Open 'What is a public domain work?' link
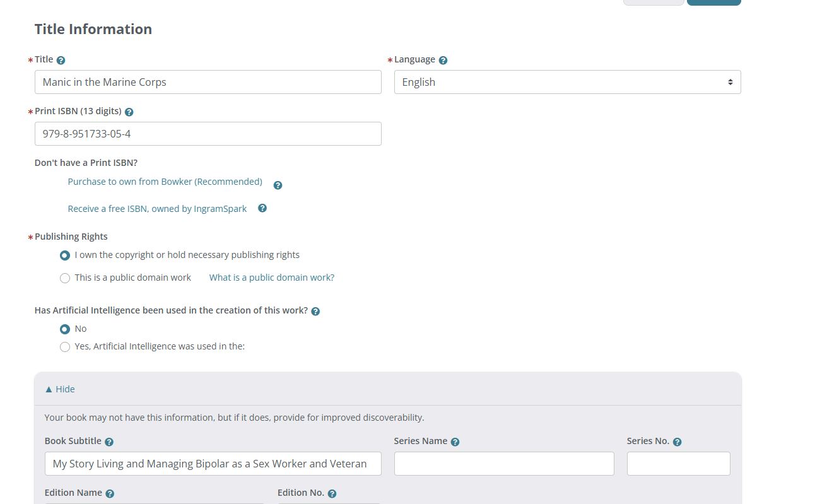 pos(272,278)
